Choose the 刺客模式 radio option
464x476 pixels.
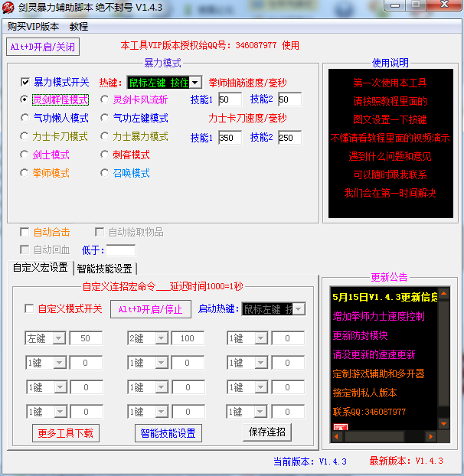pyautogui.click(x=106, y=155)
